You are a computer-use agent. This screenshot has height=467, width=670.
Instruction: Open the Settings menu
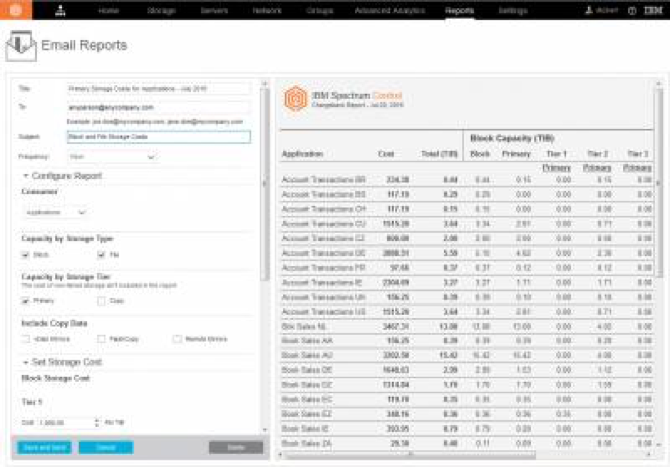coord(513,11)
